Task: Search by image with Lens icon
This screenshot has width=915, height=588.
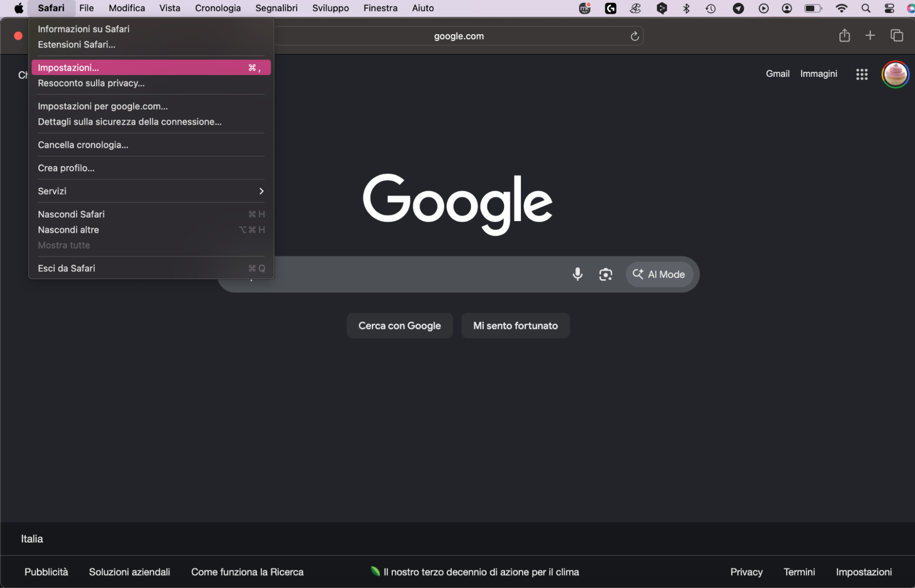Action: (x=606, y=274)
